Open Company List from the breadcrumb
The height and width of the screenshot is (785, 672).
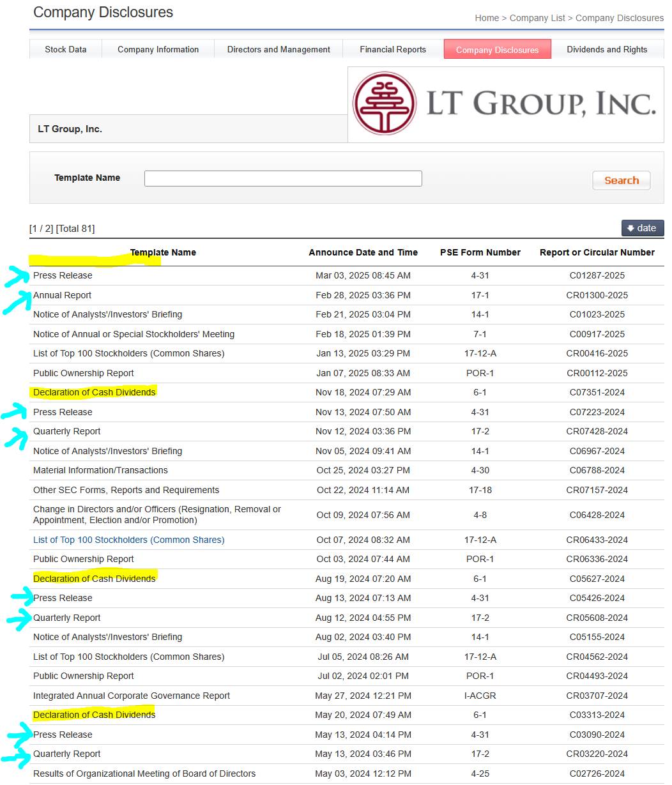coord(536,18)
